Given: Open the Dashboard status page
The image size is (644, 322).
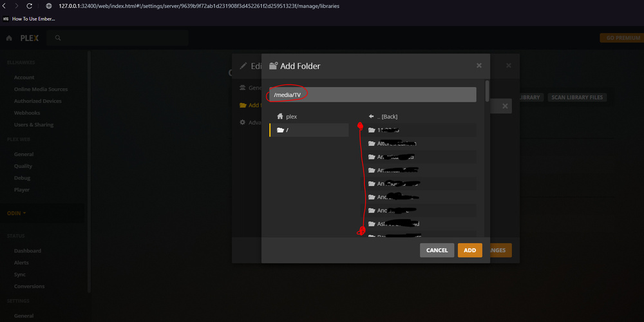Looking at the screenshot, I should (28, 251).
